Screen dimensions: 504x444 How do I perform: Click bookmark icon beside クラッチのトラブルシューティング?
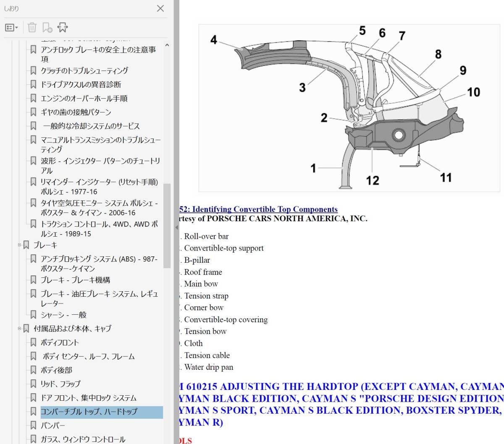33,71
